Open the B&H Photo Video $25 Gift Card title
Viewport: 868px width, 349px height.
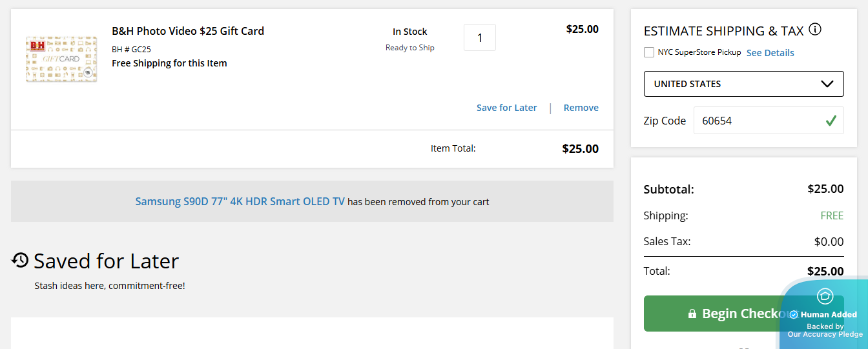click(x=188, y=31)
